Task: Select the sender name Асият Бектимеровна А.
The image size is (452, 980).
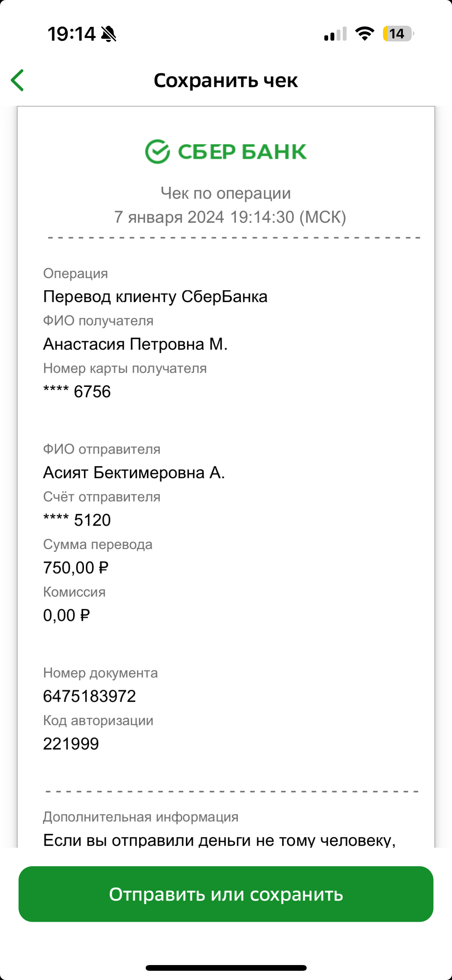Action: [134, 472]
